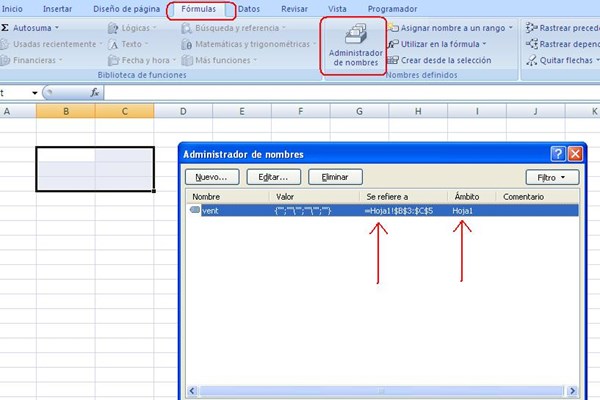Click the Nuevo... button in dialog
Image resolution: width=600 pixels, height=400 pixels.
click(x=212, y=177)
